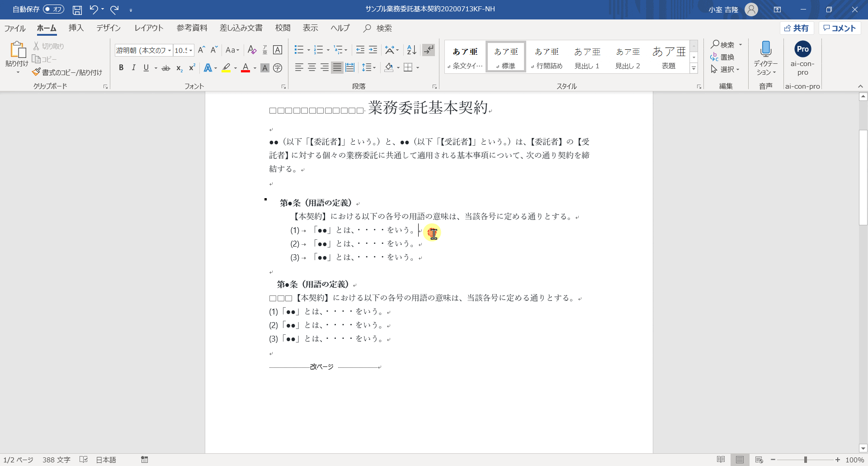
Task: Click the Paste (貼り付け) clipboard icon
Action: point(17,49)
